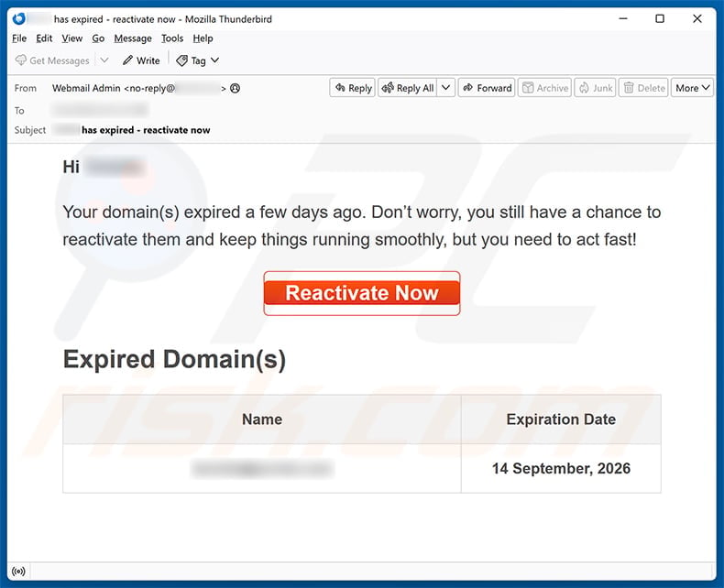Open the More actions dropdown

[x=692, y=88]
